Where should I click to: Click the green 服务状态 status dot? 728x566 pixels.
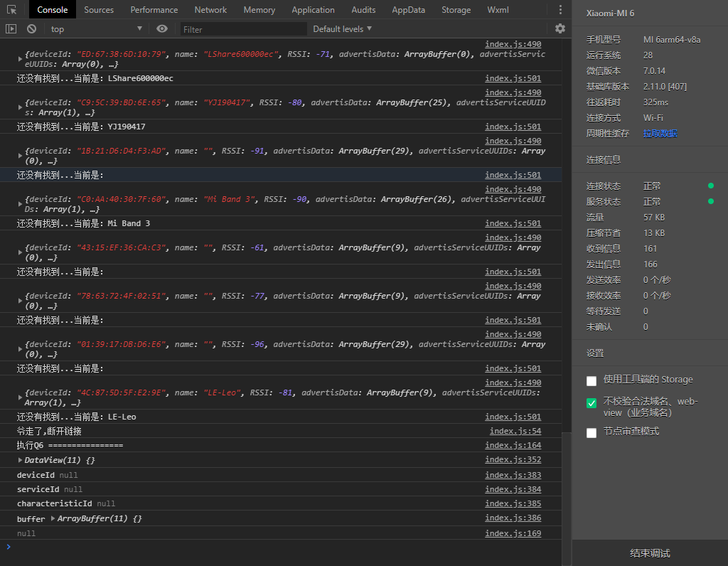[x=710, y=201]
